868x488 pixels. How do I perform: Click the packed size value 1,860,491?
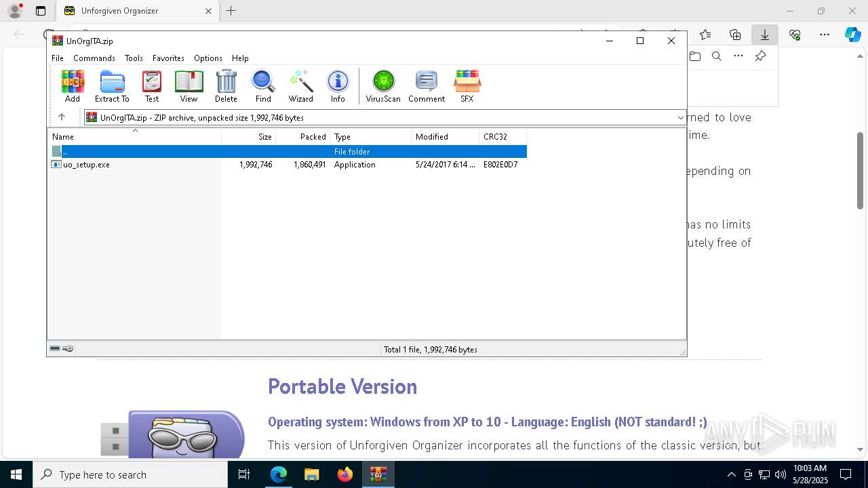tap(310, 165)
